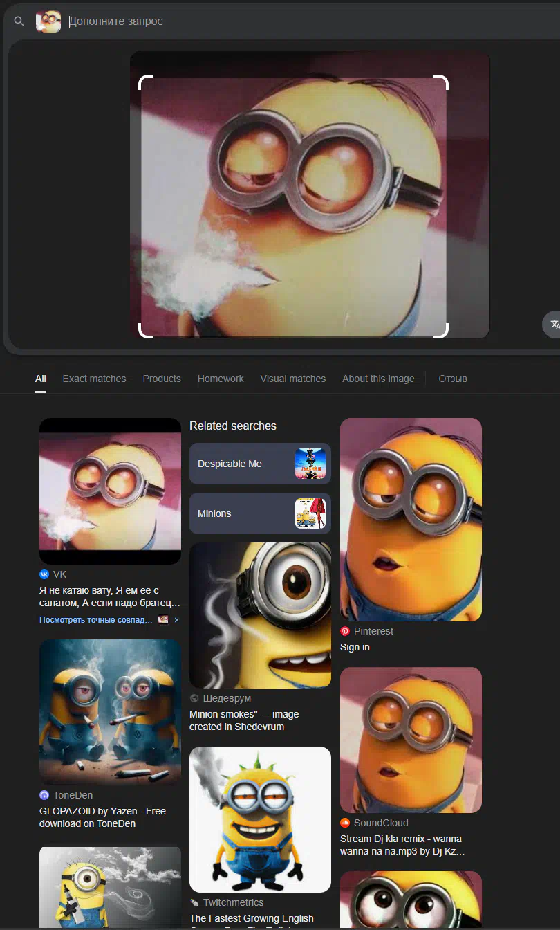Select the All tab
The height and width of the screenshot is (930, 560).
coord(41,379)
